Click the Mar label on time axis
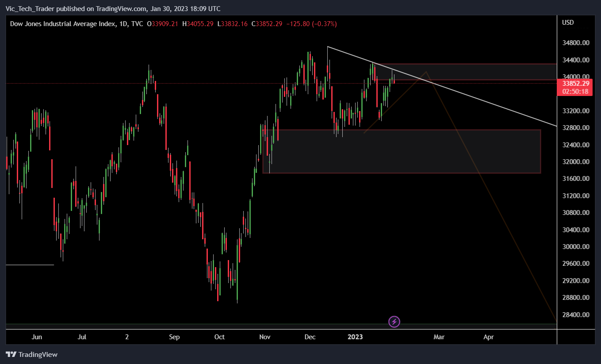 pyautogui.click(x=439, y=337)
